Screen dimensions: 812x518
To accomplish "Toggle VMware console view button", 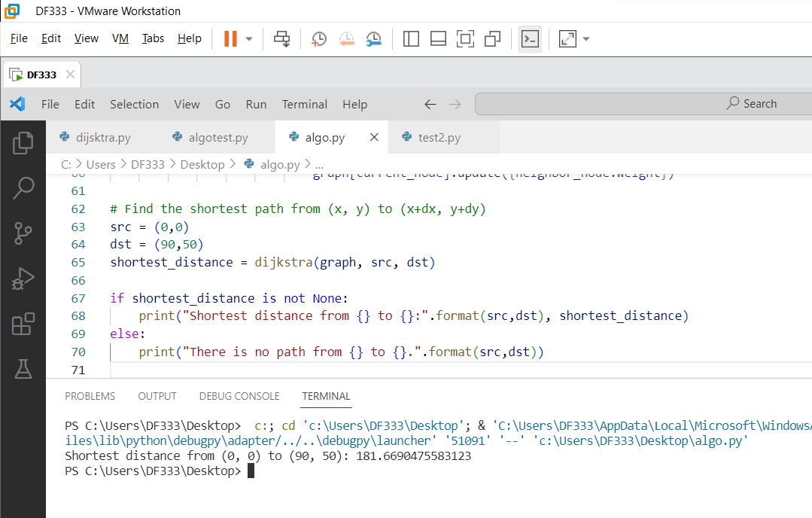I will 531,39.
